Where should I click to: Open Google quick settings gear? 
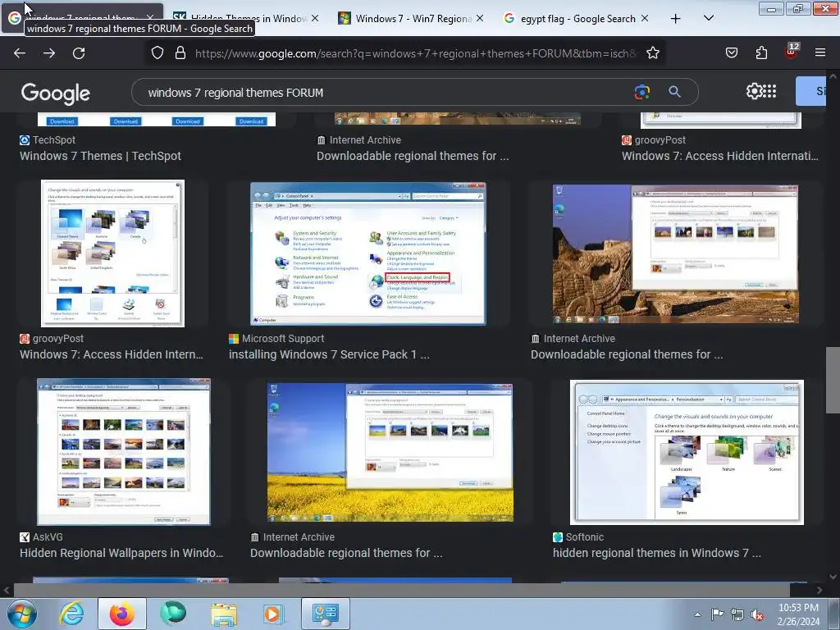pos(753,91)
